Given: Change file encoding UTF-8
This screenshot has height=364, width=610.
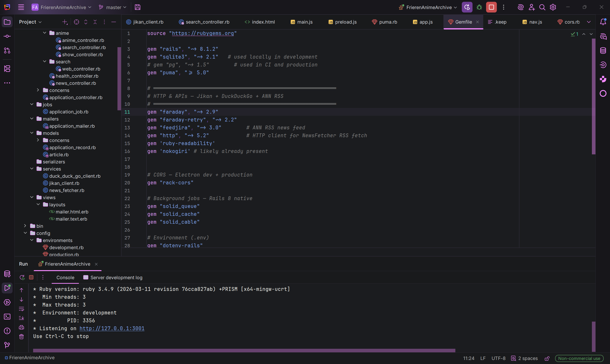Looking at the screenshot, I should (x=498, y=358).
